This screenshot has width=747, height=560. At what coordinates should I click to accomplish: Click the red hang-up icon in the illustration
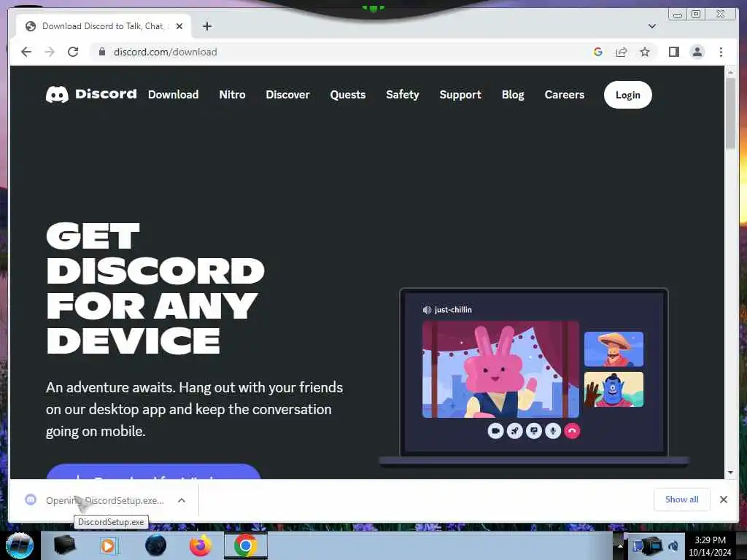click(572, 431)
